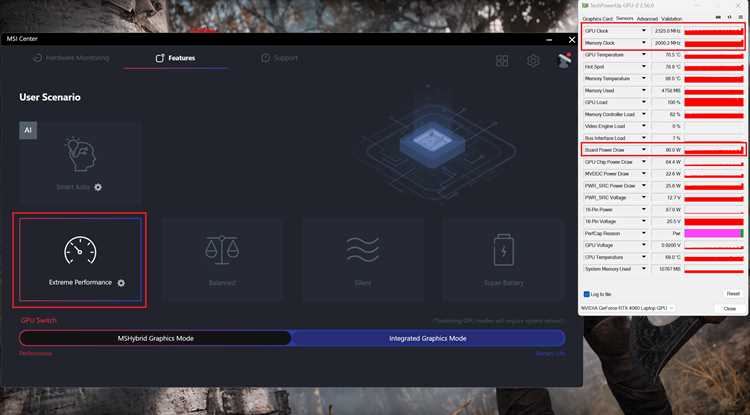Expand the Memory Used sensor dropdown
This screenshot has width=750, height=415.
(x=644, y=90)
